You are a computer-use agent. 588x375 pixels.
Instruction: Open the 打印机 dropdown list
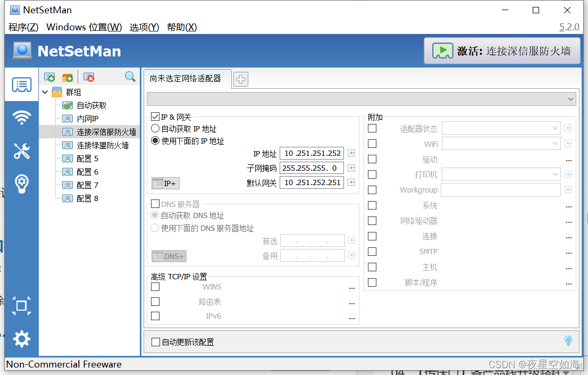[501, 174]
